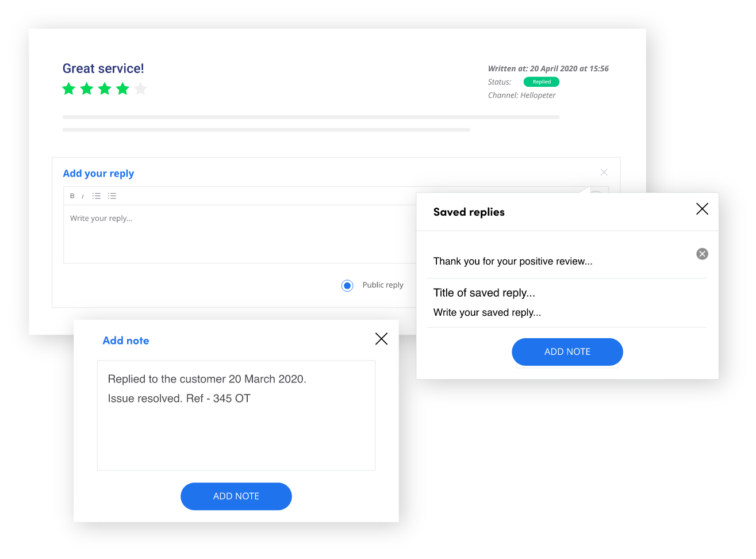Select the Public reply option
Screen dimensions: 756x559
point(347,285)
